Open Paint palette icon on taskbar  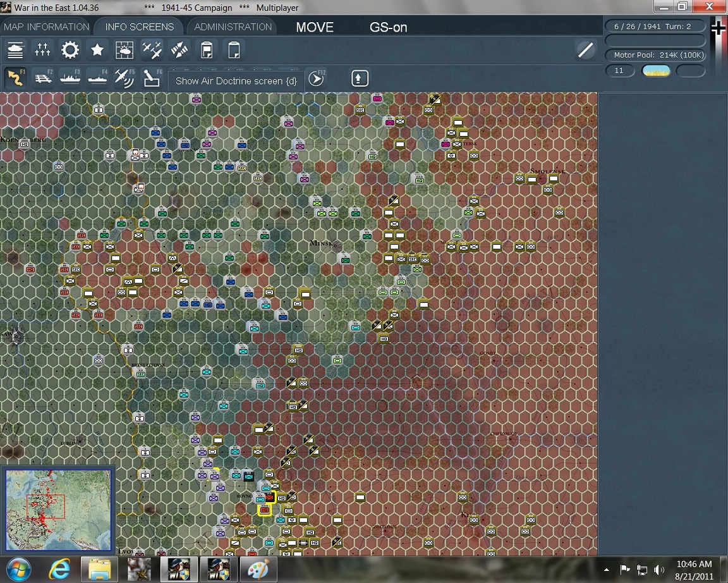coord(258,570)
